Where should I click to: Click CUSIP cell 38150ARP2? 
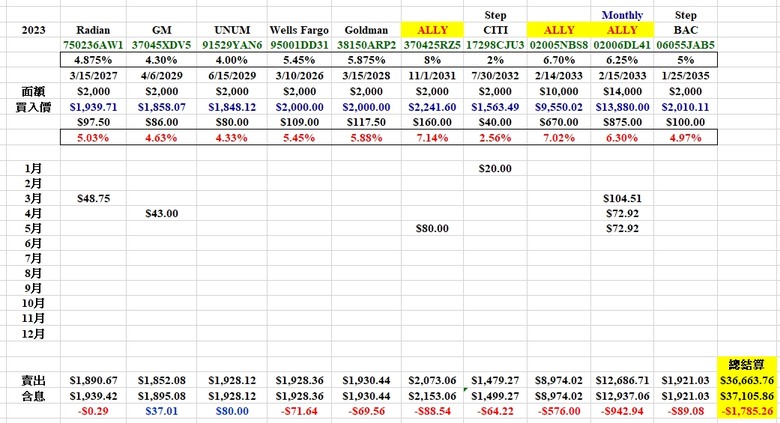tap(366, 45)
